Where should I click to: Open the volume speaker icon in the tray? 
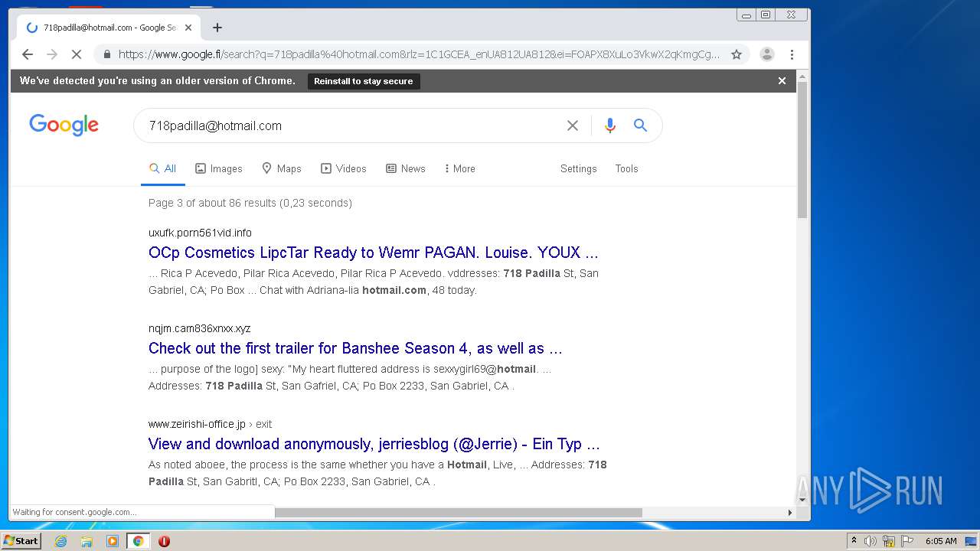click(870, 541)
